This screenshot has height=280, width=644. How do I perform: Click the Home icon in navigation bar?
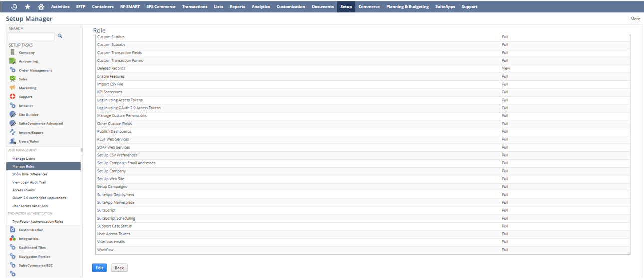click(41, 7)
